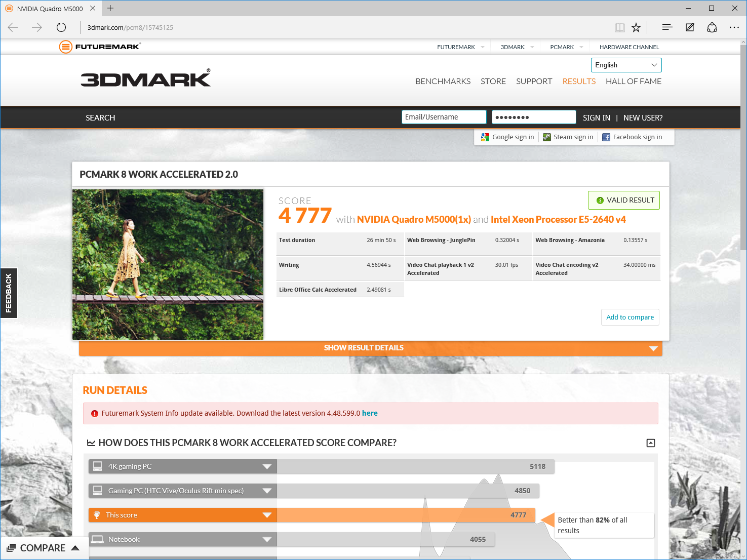Image resolution: width=747 pixels, height=560 pixels.
Task: Click the VALID RESULT button
Action: click(x=624, y=200)
